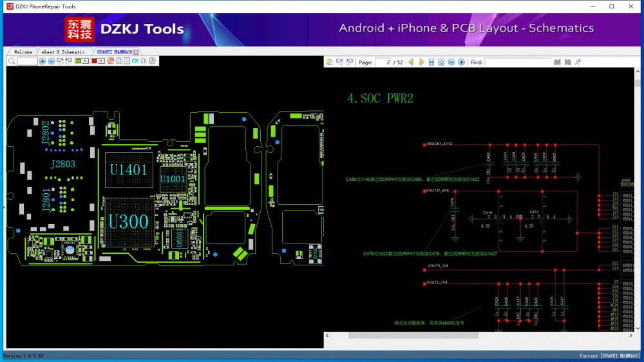Click fit-width icon in PDF toolbar
The width and height of the screenshot is (644, 362).
pyautogui.click(x=431, y=62)
